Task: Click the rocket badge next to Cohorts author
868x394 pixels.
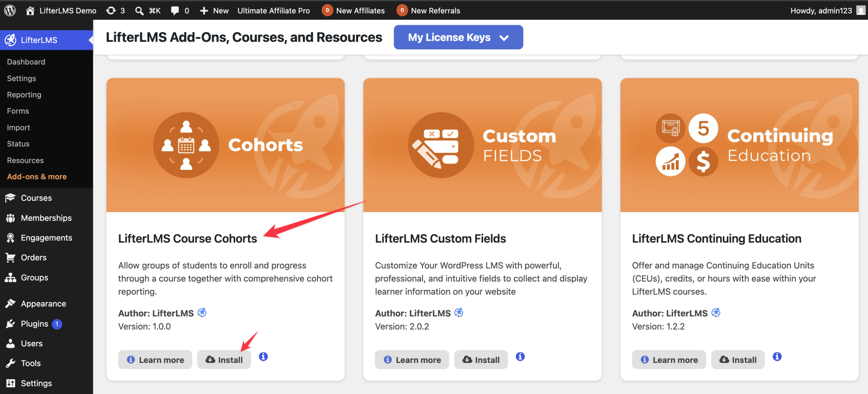Action: 202,312
